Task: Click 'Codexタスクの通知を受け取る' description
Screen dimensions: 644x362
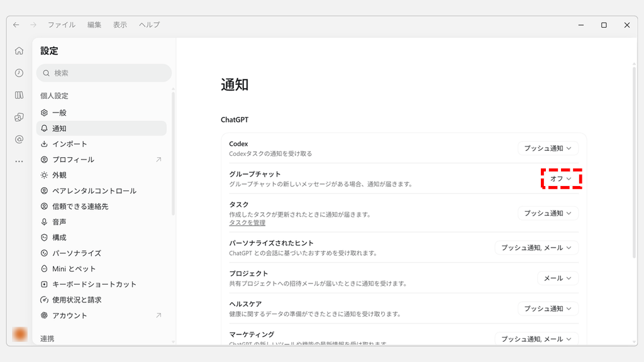Action: click(x=270, y=154)
